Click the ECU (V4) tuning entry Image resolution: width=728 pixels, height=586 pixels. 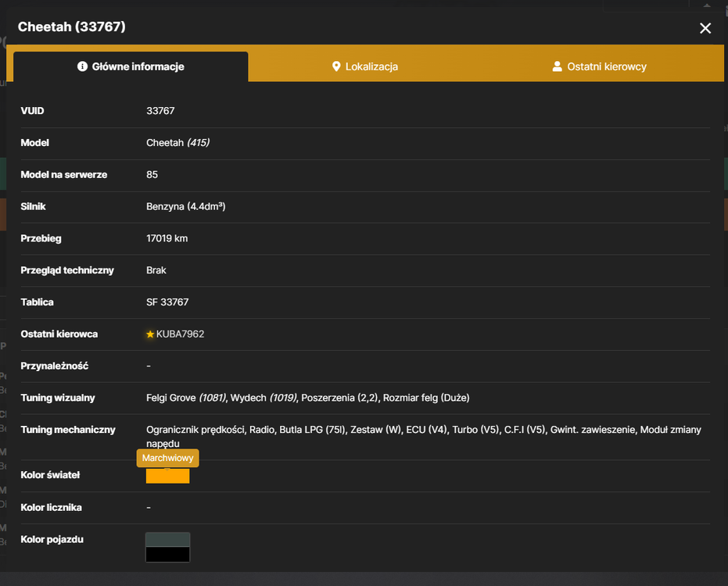pos(426,430)
